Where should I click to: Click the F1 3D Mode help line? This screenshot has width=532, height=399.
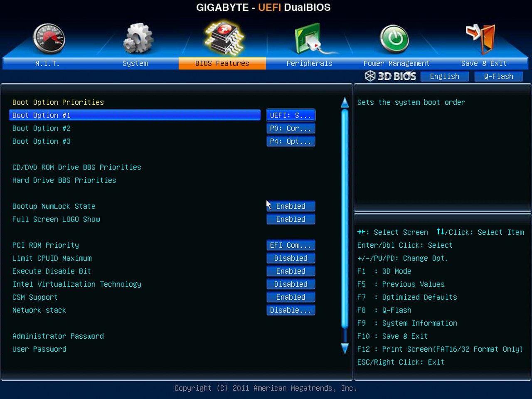click(x=384, y=271)
